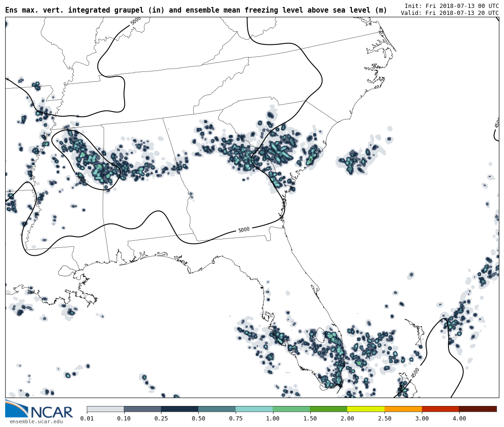Click the NCAR logo

[x=39, y=409]
